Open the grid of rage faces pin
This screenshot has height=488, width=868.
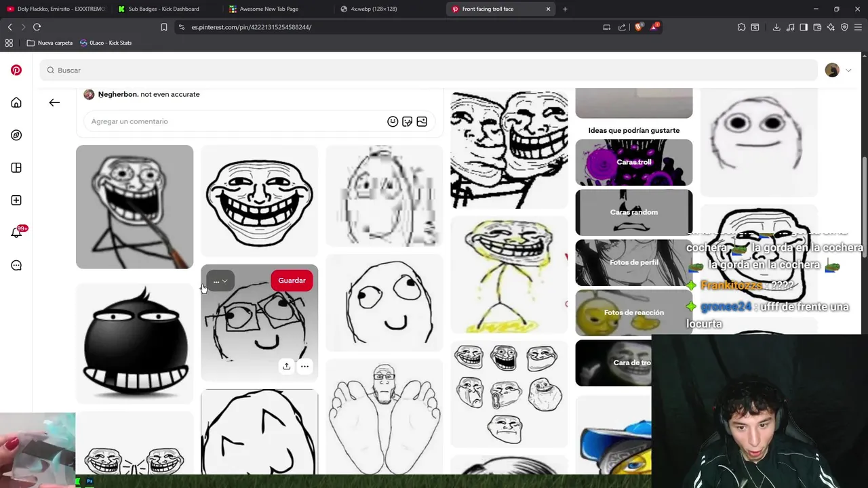[x=509, y=394]
